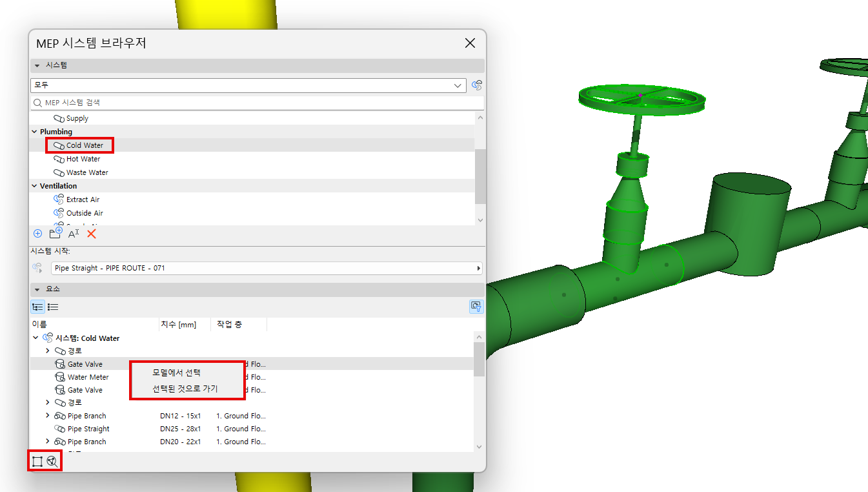The width and height of the screenshot is (868, 492).
Task: Click the DN20 - 22x1 dimension cell
Action: [x=181, y=442]
